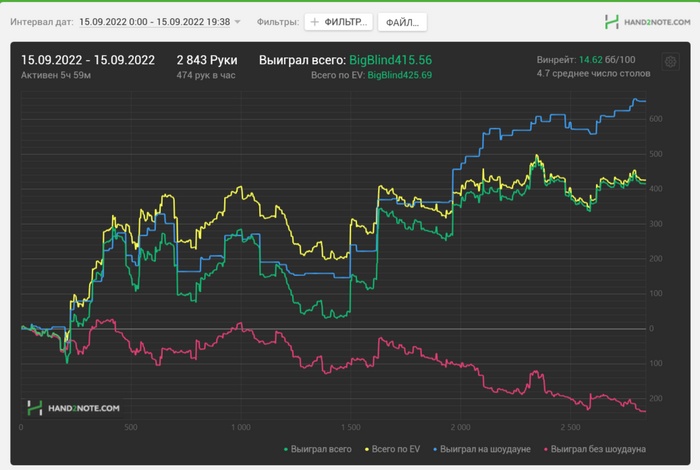The width and height of the screenshot is (700, 470).
Task: Click the plus icon on the filter button
Action: (315, 22)
